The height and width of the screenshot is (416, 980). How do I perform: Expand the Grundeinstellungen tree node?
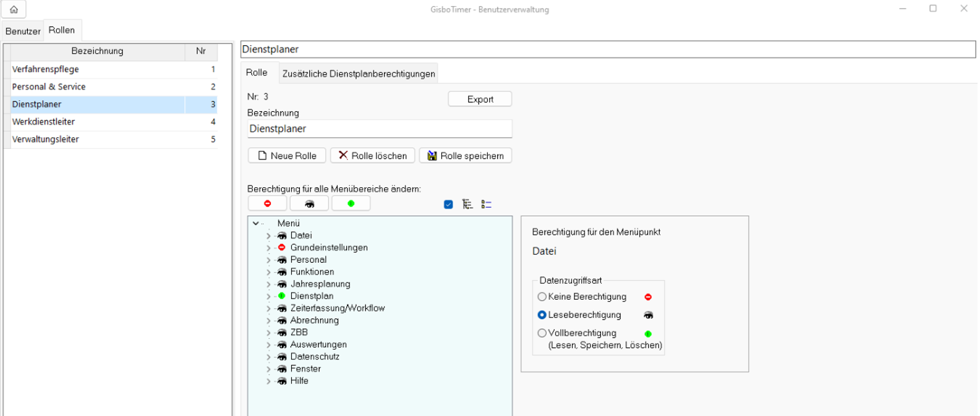[268, 248]
